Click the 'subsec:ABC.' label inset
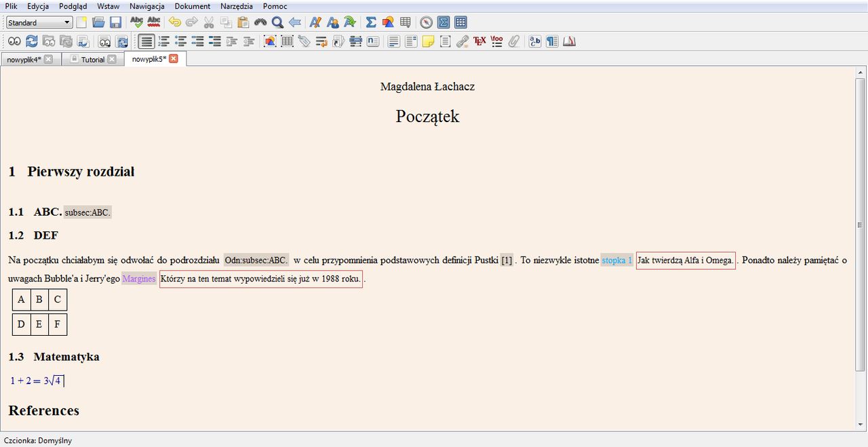 (x=88, y=212)
